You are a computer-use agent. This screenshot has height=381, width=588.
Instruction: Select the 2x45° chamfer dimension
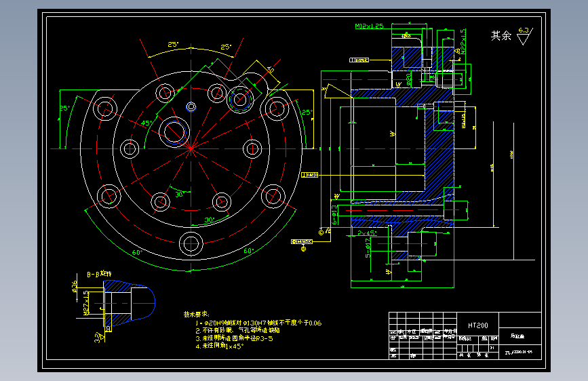point(367,233)
